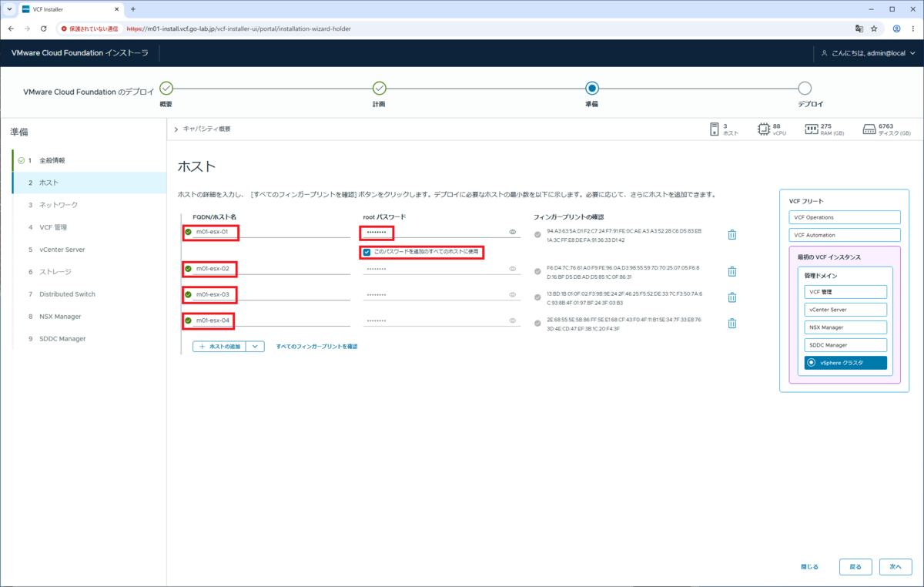Toggle use this password for all hosts checkbox
Viewport: 924px width, 587px height.
[367, 252]
